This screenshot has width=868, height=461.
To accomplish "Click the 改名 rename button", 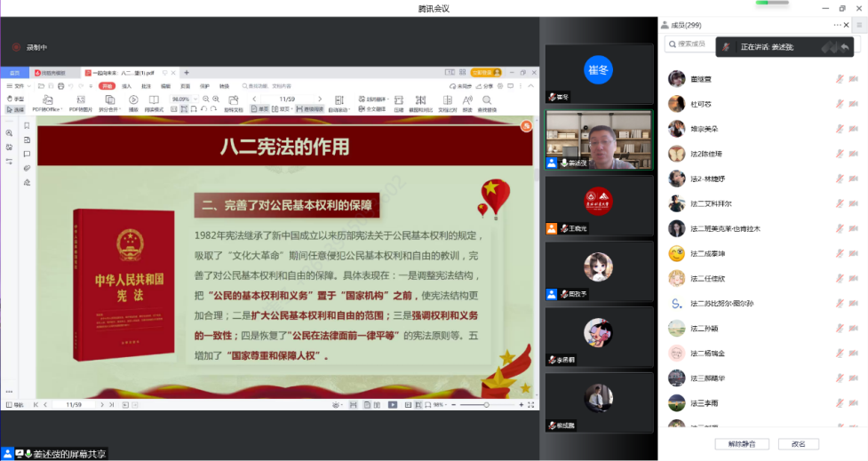I will pyautogui.click(x=798, y=443).
